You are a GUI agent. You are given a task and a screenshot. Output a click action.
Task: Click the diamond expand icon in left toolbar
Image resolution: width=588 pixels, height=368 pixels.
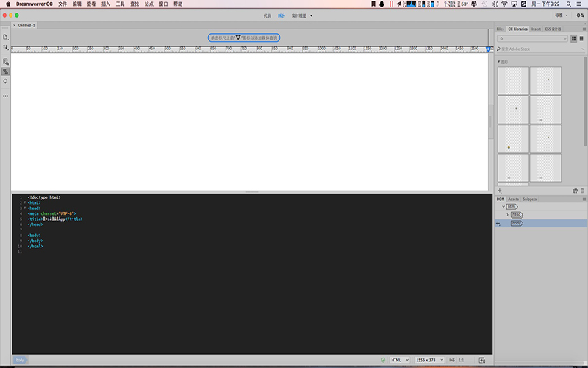coord(5,81)
